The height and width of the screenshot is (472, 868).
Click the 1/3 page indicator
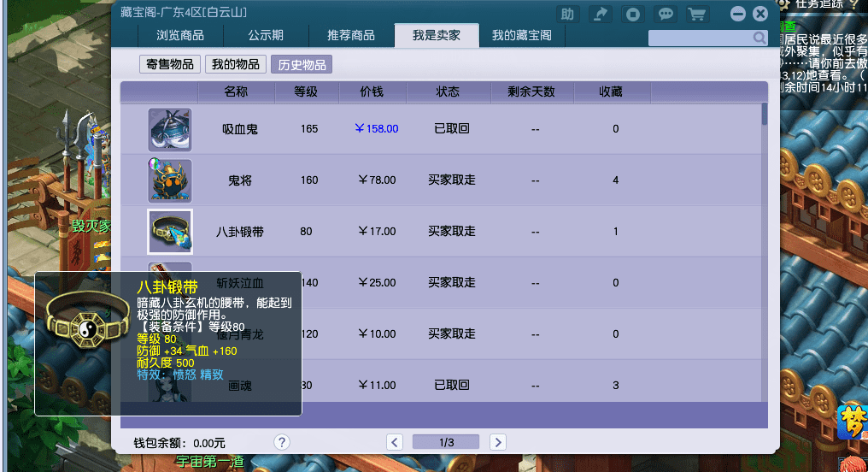[x=446, y=442]
